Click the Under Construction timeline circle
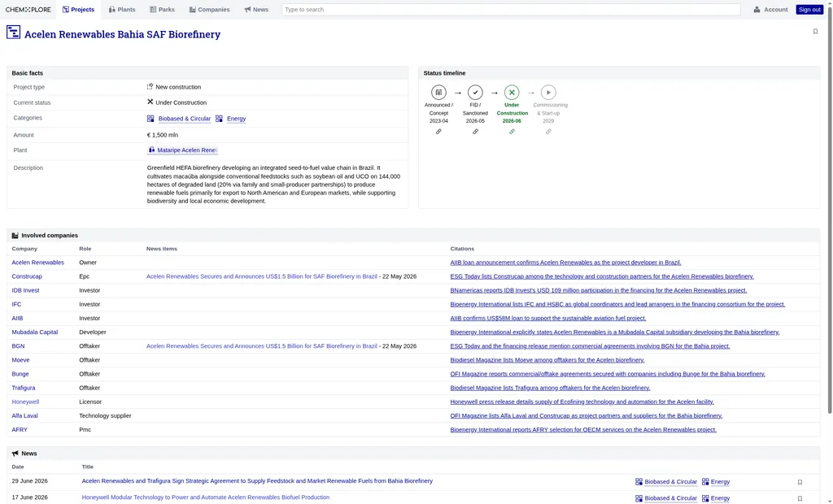Screen dimensions: 833x504 click(x=512, y=93)
